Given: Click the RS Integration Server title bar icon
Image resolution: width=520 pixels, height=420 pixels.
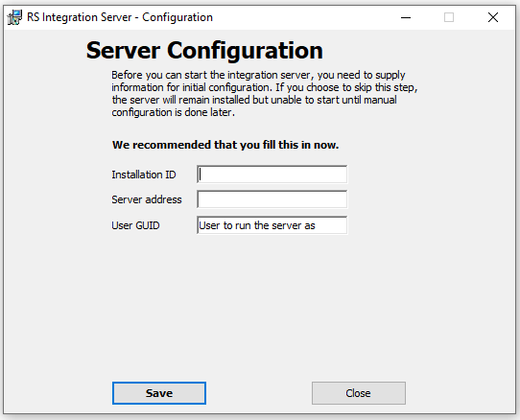Looking at the screenshot, I should pyautogui.click(x=14, y=17).
